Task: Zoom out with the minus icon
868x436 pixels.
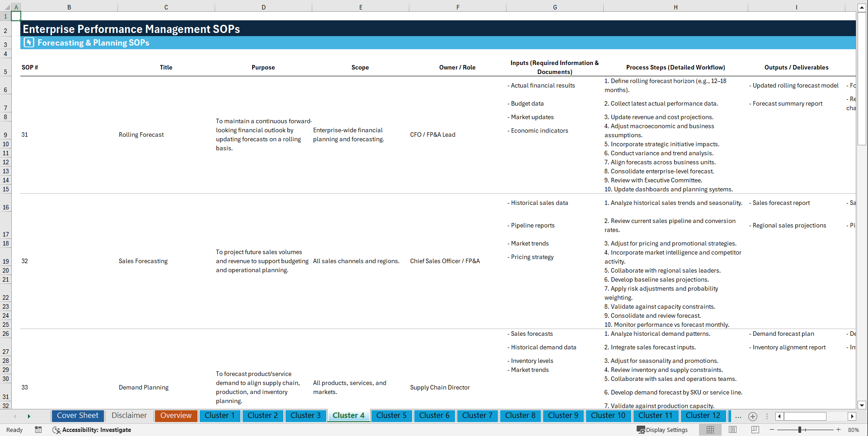Action: pos(772,430)
